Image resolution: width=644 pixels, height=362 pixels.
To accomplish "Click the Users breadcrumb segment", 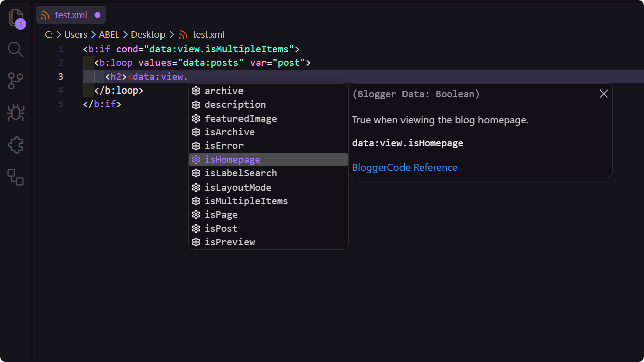I will [75, 35].
